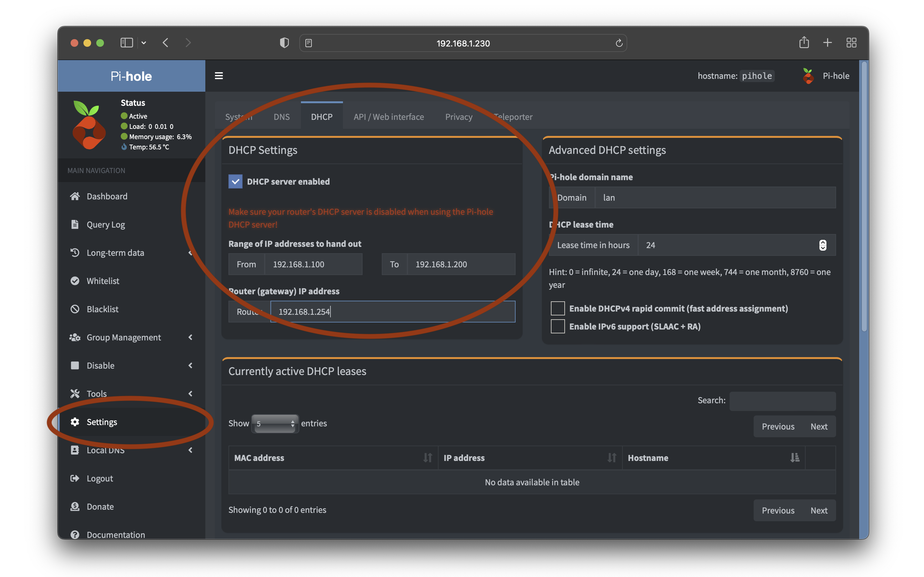The image size is (924, 577).
Task: Expand the Tools submenu
Action: 191,393
